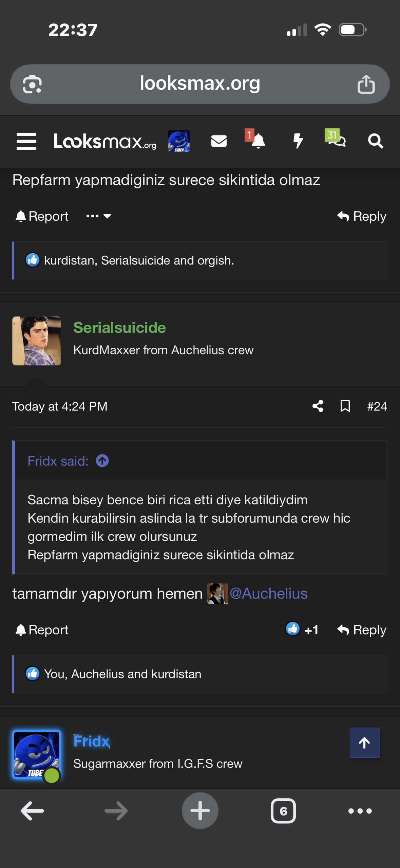Report Serialsuicide's post
The width and height of the screenshot is (400, 868).
42,630
